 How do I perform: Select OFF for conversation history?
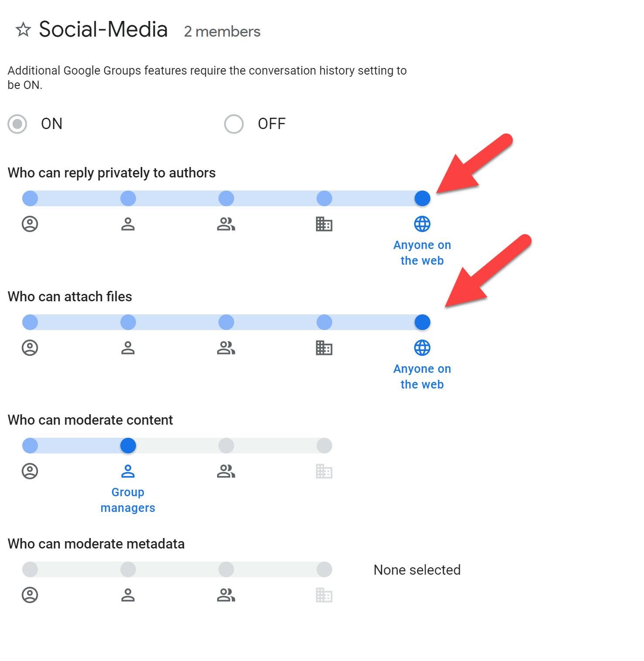pos(234,124)
